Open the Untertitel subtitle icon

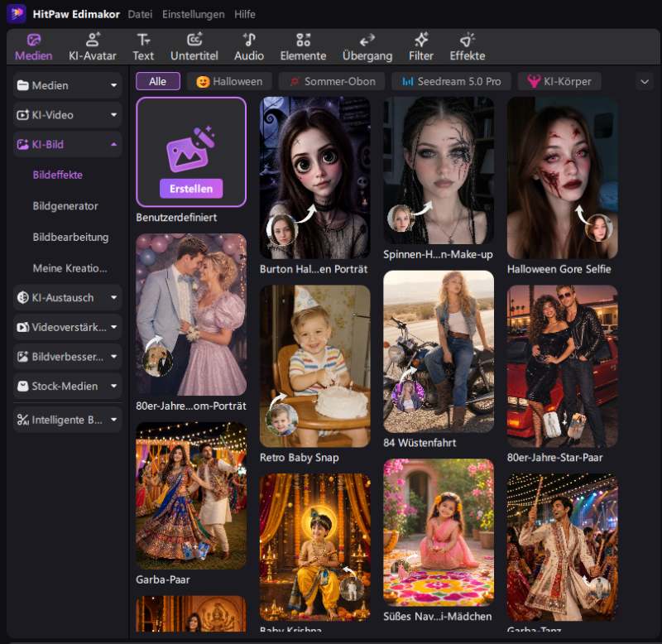click(194, 40)
